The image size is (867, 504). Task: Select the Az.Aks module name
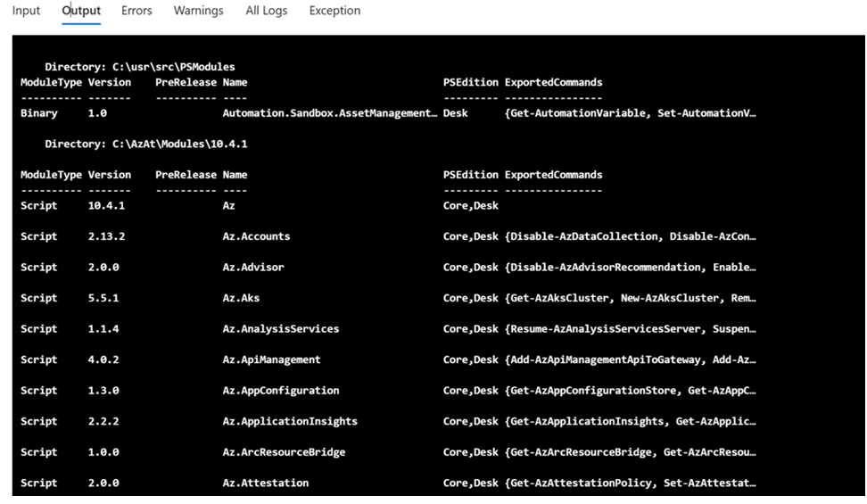(x=241, y=298)
